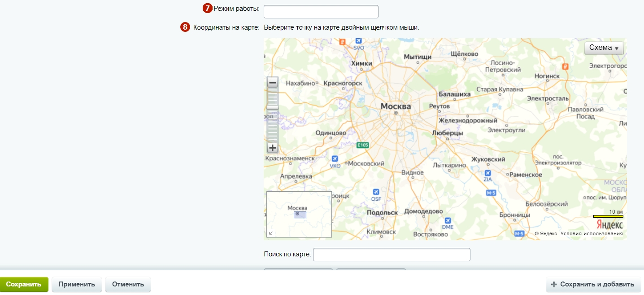Open the Условия использования link
Screen dimensions: 644x295
[591, 233]
